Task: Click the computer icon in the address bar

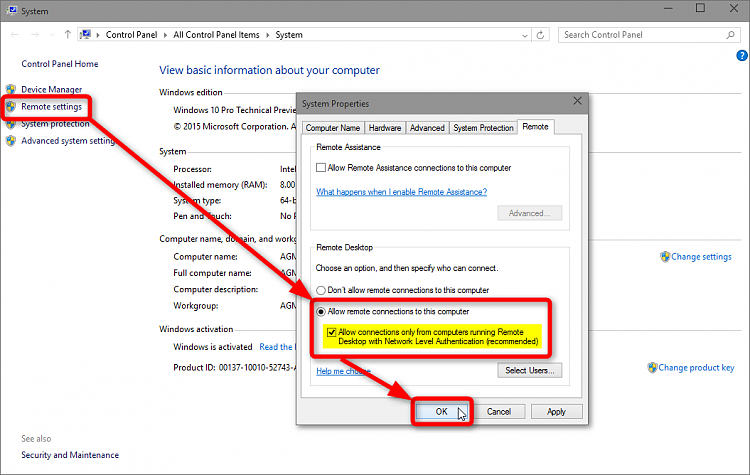Action: [86, 34]
